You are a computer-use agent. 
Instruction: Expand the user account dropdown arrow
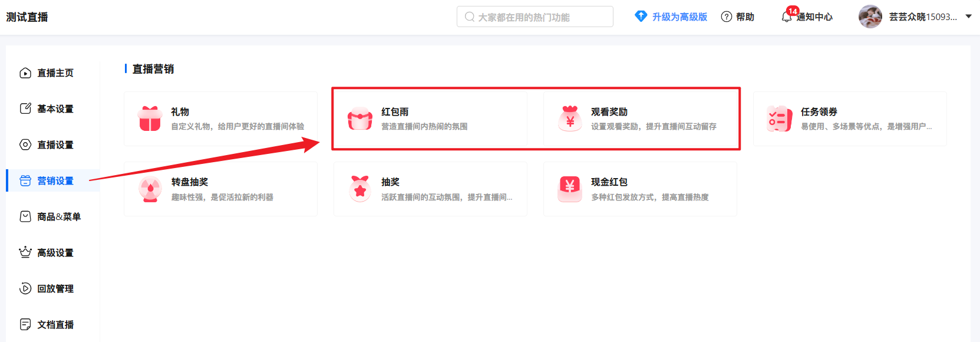coord(968,17)
